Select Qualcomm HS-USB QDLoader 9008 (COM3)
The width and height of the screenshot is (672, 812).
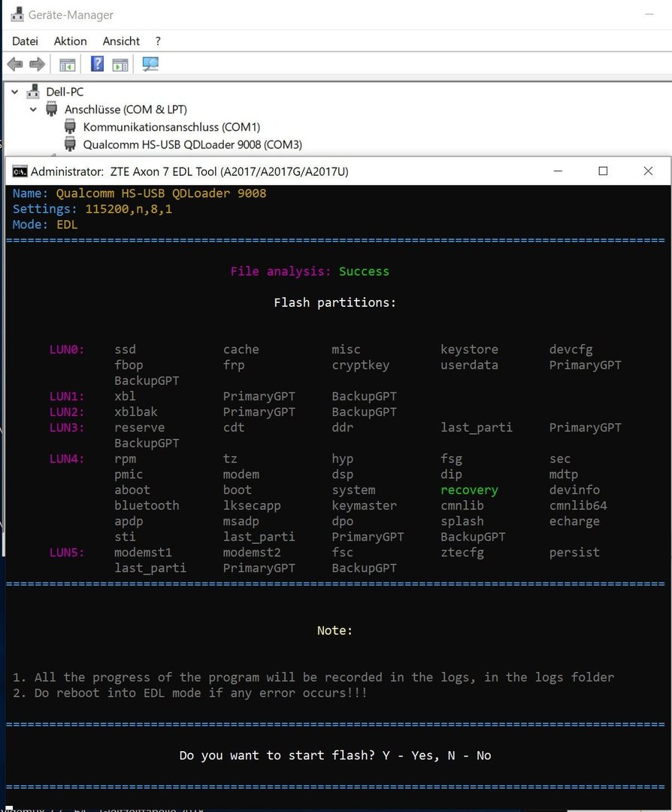click(x=192, y=145)
